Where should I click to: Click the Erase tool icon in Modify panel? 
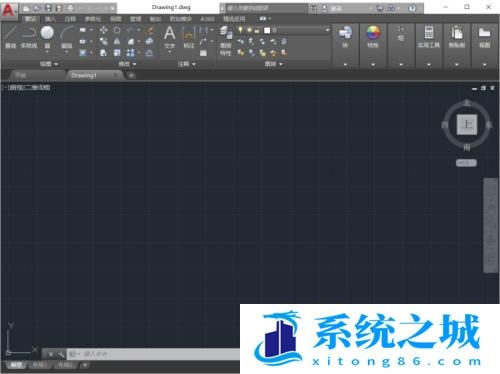[149, 30]
